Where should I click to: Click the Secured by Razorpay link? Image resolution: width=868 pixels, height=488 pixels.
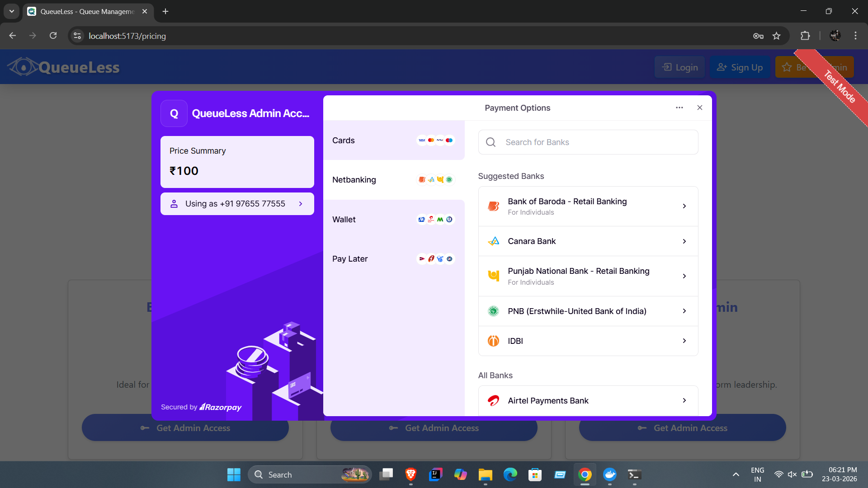click(x=201, y=407)
